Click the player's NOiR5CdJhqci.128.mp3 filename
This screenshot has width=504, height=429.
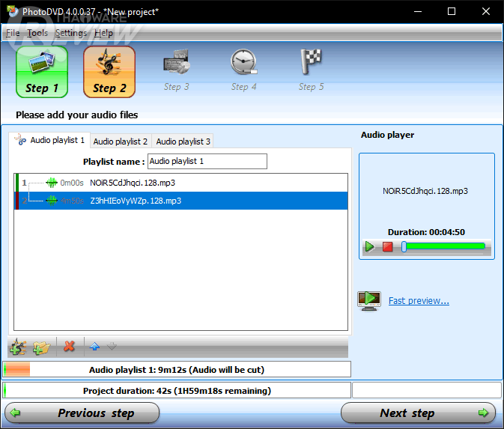(x=425, y=191)
